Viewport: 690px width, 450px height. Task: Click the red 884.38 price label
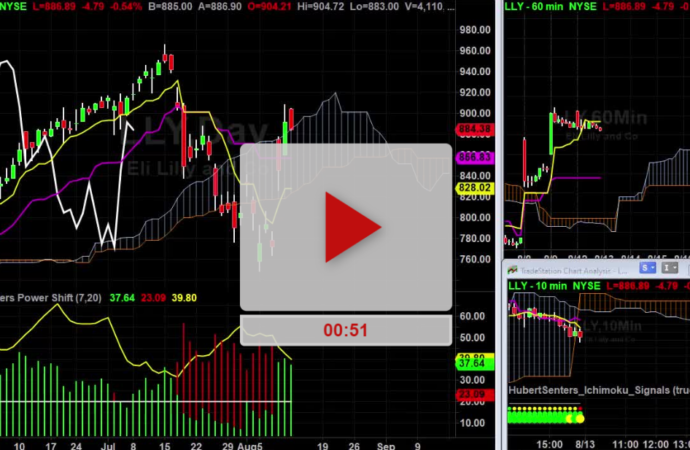pos(474,129)
